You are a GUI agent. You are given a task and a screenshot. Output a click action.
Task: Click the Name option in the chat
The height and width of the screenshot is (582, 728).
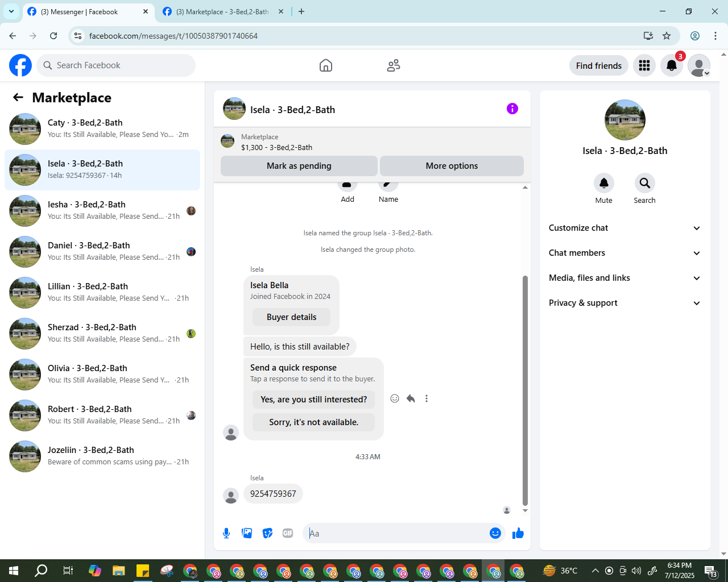coord(388,192)
